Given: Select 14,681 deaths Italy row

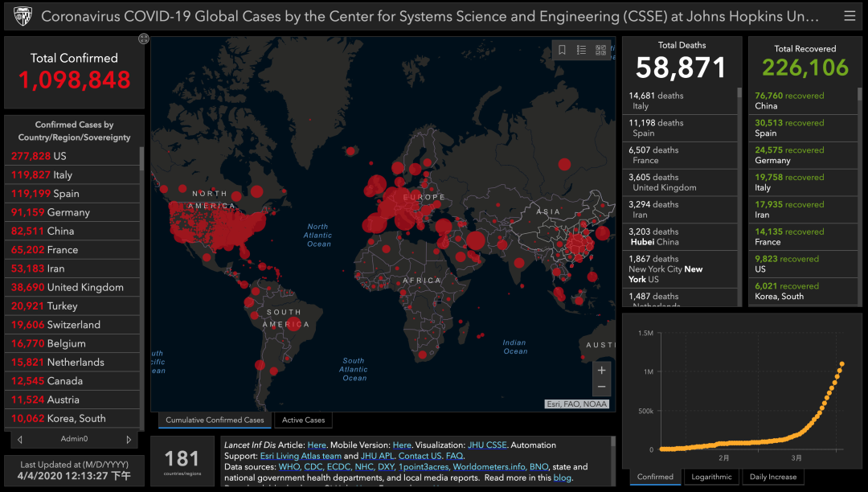Looking at the screenshot, I should click(x=680, y=100).
